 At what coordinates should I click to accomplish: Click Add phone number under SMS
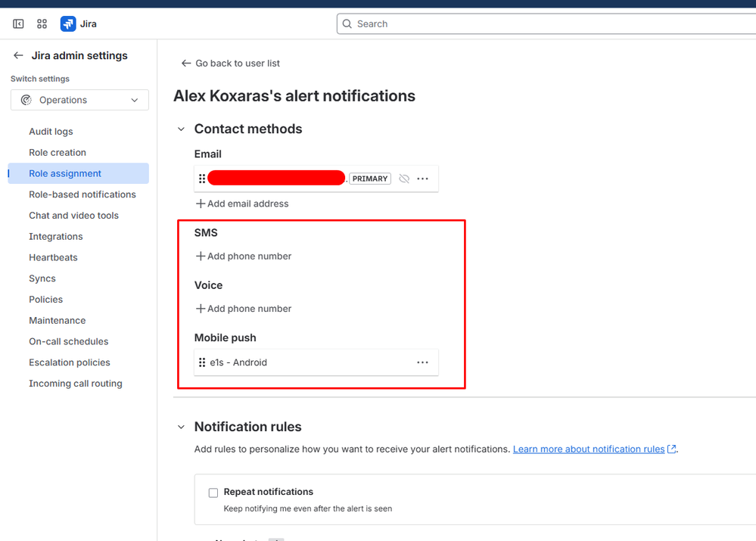249,256
